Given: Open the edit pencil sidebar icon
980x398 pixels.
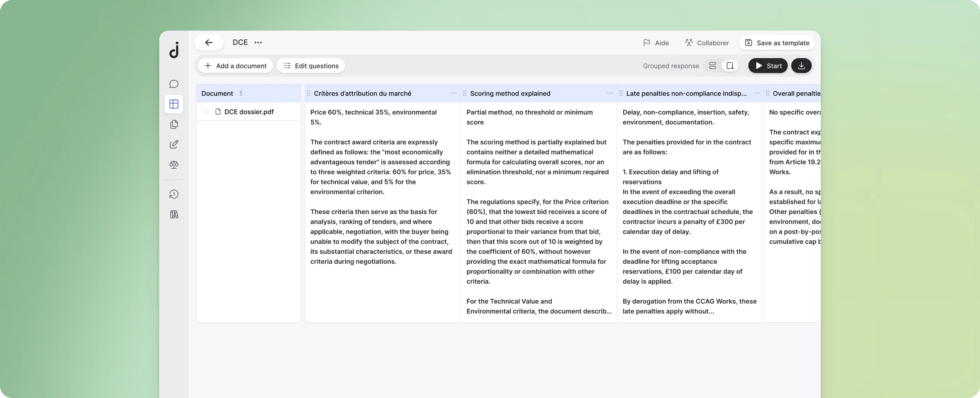Looking at the screenshot, I should [174, 144].
